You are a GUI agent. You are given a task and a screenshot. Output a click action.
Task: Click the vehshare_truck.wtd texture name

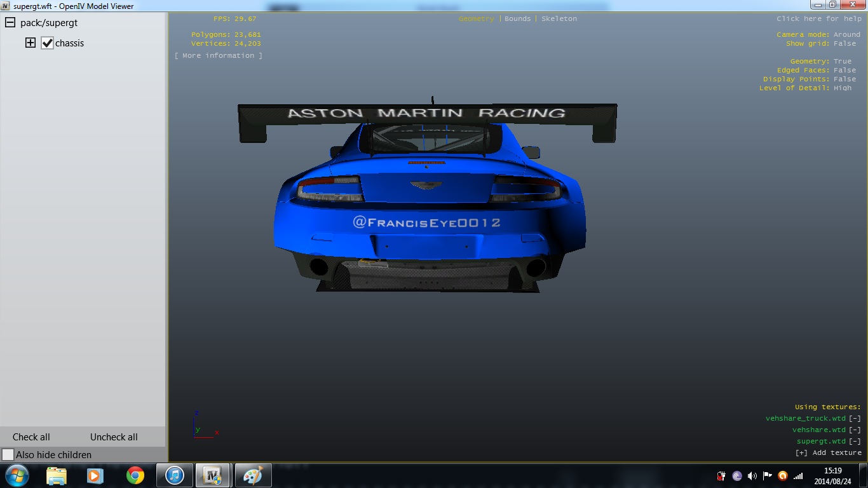point(806,419)
